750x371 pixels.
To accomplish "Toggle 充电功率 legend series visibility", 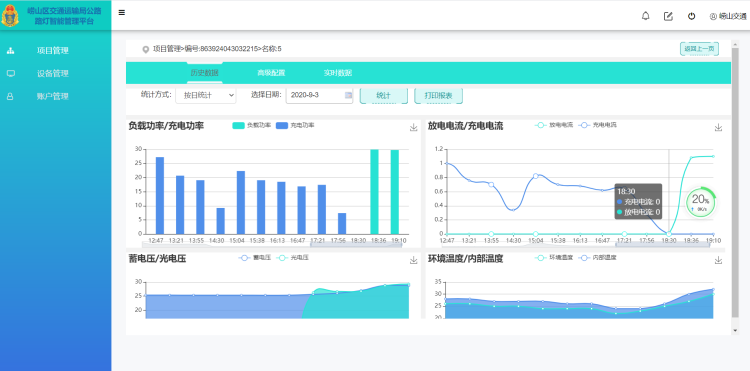I will point(295,125).
